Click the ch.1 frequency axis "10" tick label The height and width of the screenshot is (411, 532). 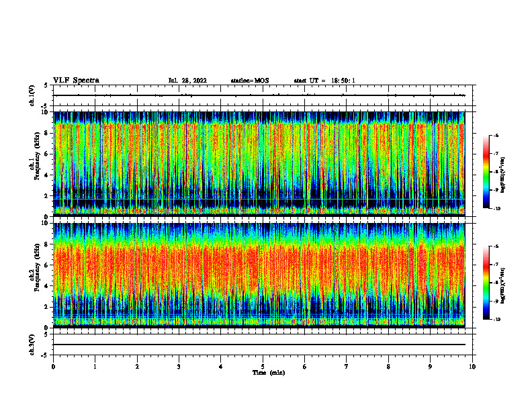coord(46,112)
